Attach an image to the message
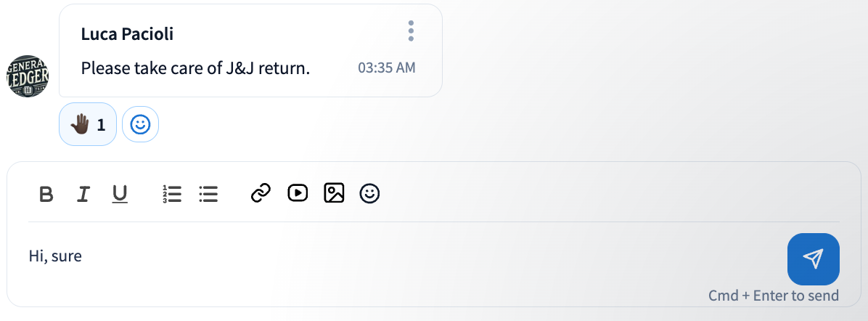 click(x=334, y=193)
